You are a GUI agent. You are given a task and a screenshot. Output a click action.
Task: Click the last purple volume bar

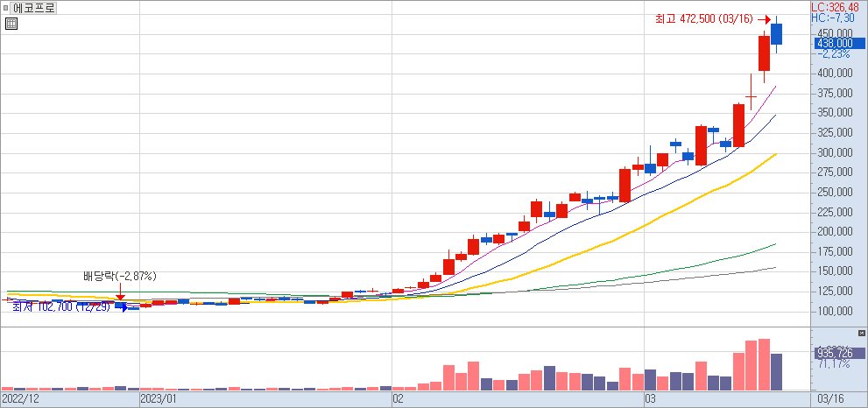click(x=777, y=372)
